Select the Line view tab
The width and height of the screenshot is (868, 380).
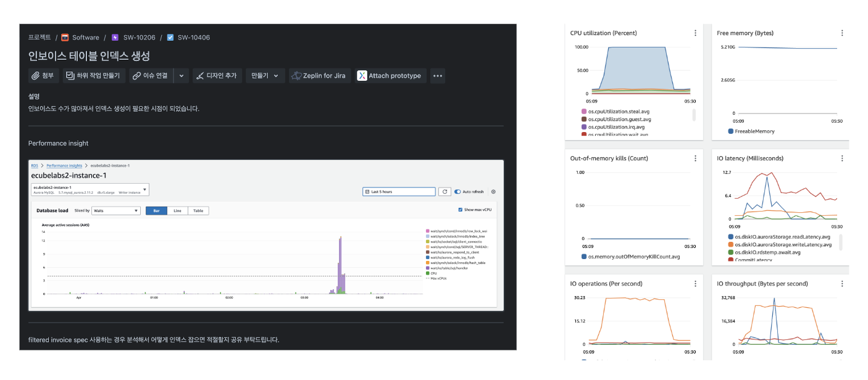(177, 210)
